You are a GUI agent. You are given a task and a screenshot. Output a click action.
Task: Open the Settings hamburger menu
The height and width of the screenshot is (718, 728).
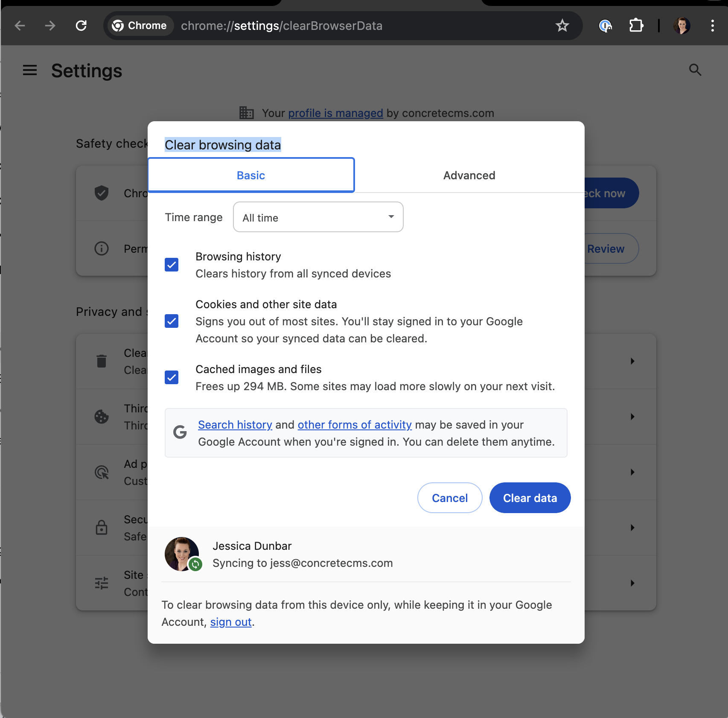[30, 70]
